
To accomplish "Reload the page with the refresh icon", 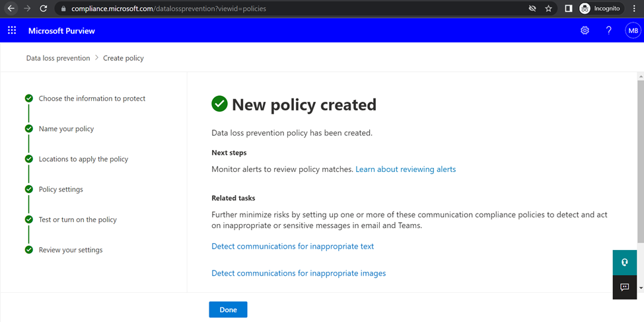I will [x=44, y=8].
